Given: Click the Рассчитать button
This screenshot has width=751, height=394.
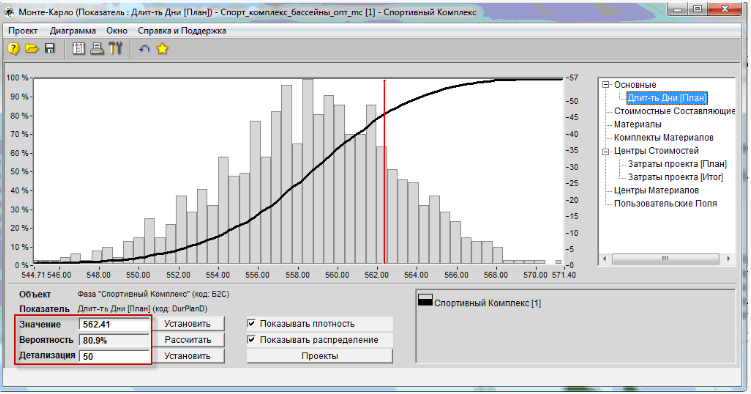Looking at the screenshot, I should pyautogui.click(x=188, y=340).
